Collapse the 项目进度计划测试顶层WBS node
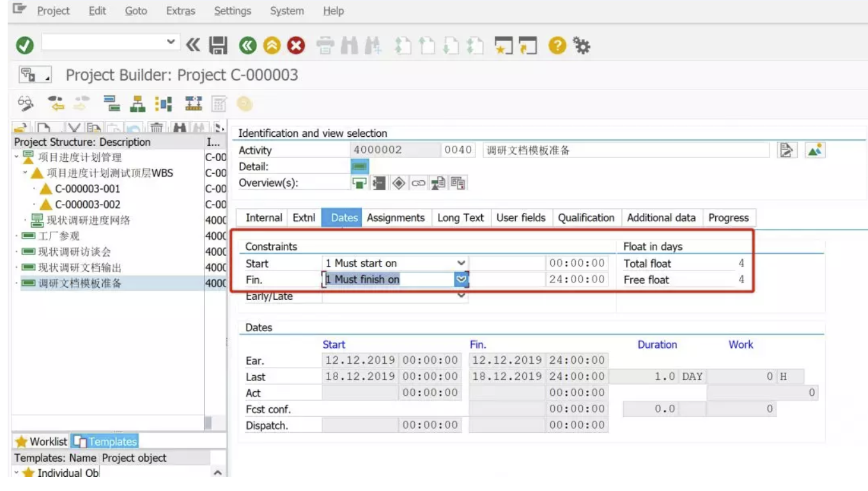Viewport: 868px width, 491px height. click(26, 173)
